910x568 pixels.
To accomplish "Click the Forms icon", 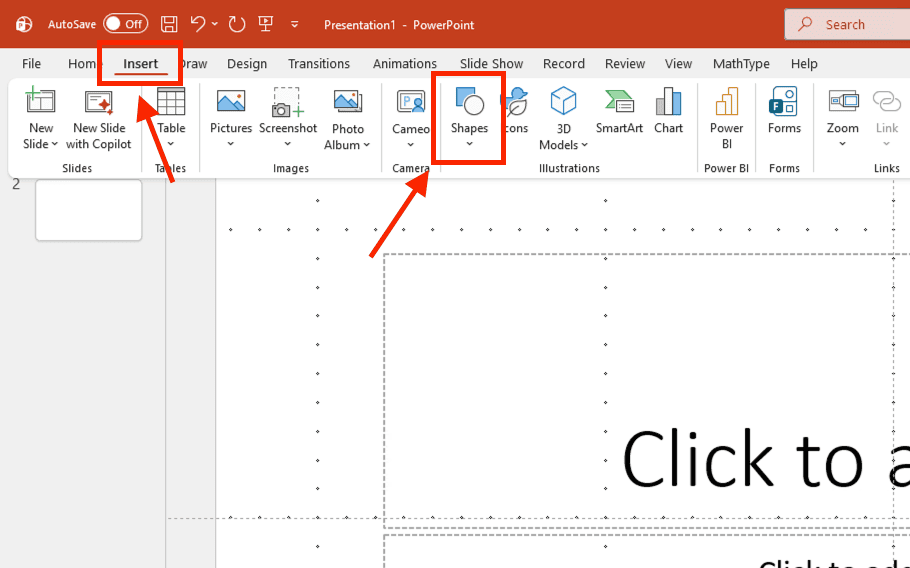I will pos(784,101).
